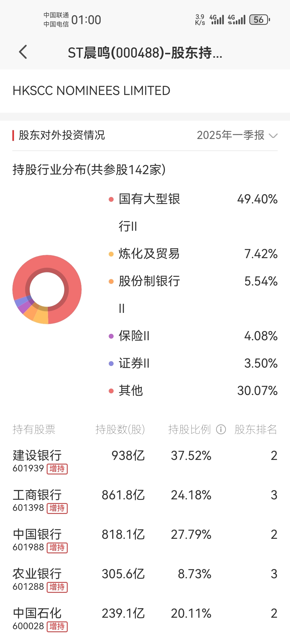Tap the yellow 炼化及贸易 legend dot
Image resolution: width=290 pixels, height=644 pixels.
click(111, 254)
